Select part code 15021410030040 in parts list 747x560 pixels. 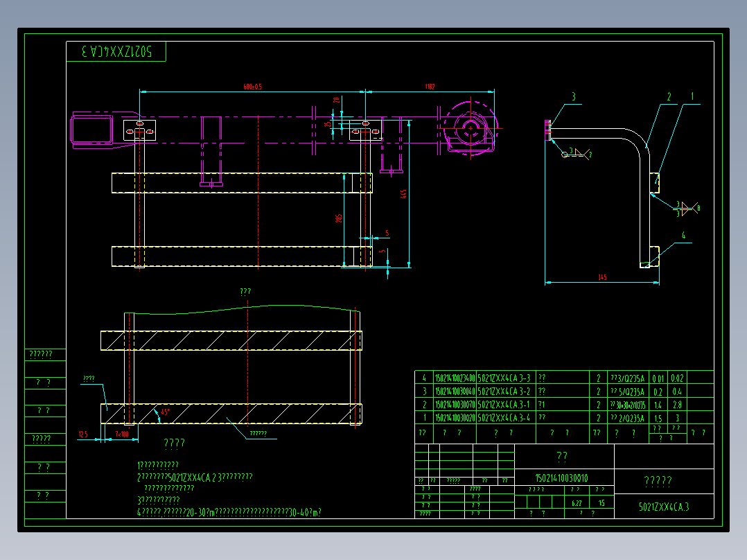click(455, 392)
